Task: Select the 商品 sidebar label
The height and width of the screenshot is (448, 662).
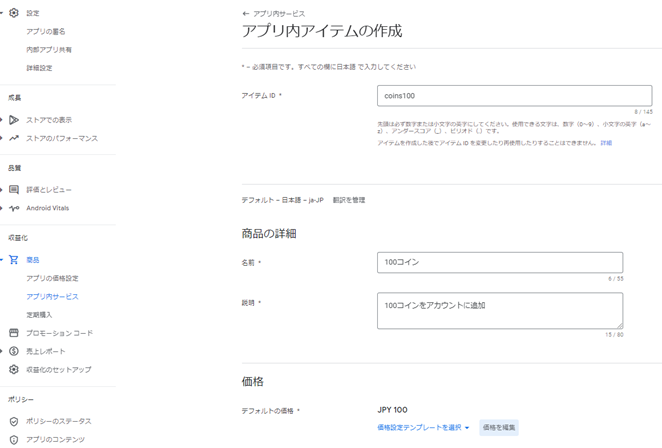Action: tap(33, 260)
